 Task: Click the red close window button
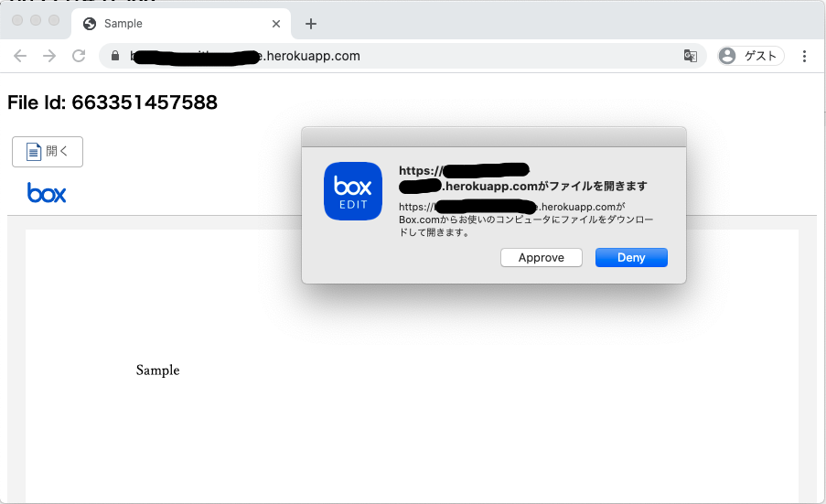(17, 20)
